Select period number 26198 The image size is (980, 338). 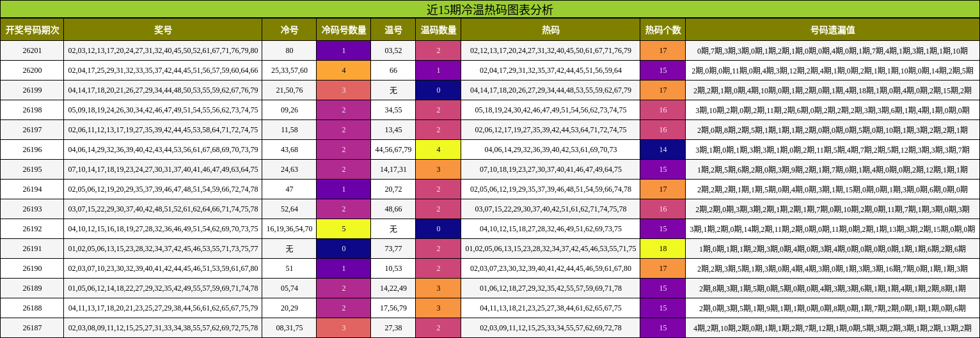pyautogui.click(x=32, y=110)
